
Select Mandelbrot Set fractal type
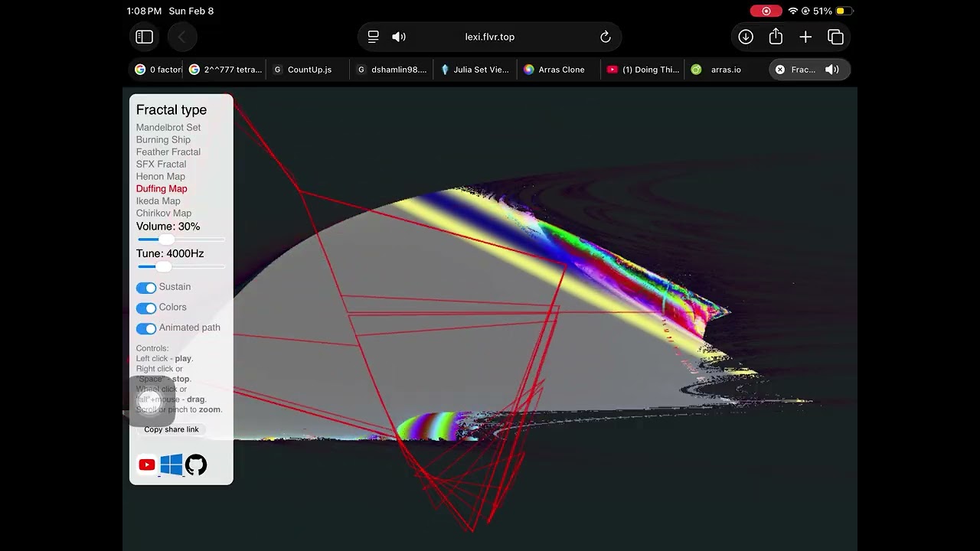168,128
